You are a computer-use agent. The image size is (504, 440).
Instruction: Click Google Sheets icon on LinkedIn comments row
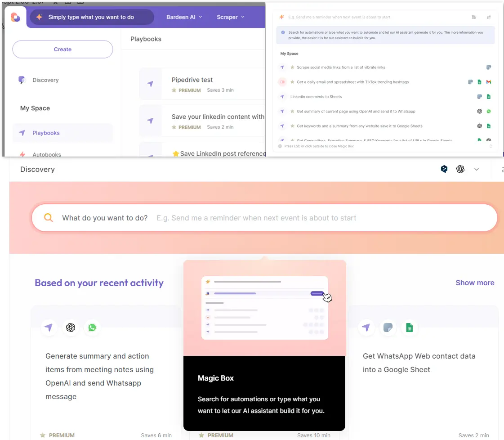[489, 96]
